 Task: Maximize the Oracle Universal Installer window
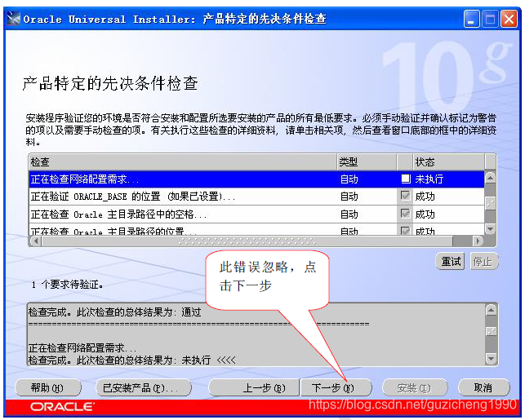pyautogui.click(x=490, y=19)
